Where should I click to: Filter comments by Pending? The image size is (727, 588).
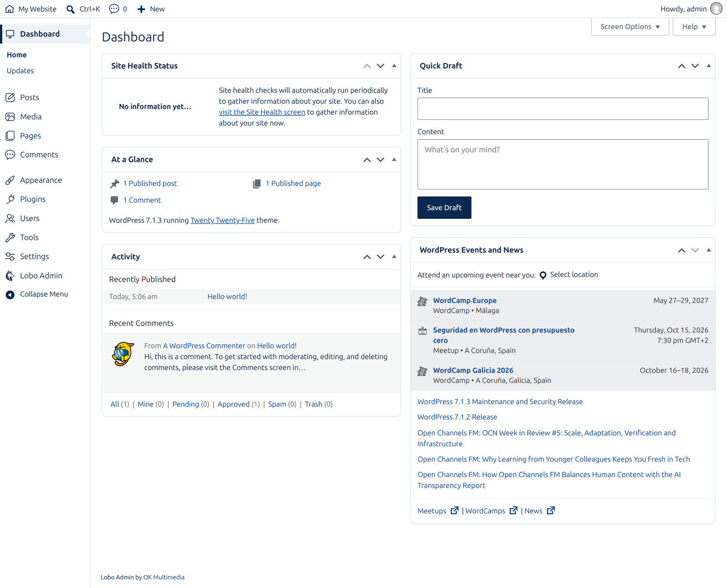[185, 404]
